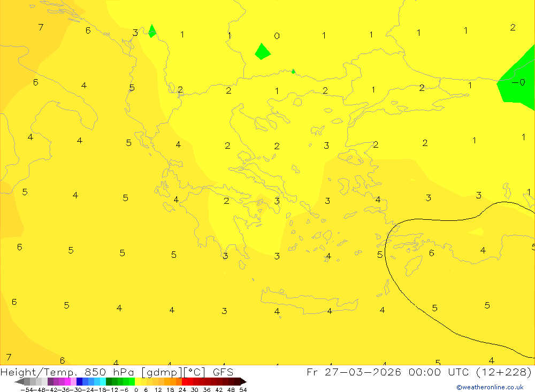Click the "7" value in the top-left corner
Image resolution: width=535 pixels, height=392 pixels.
coord(41,27)
